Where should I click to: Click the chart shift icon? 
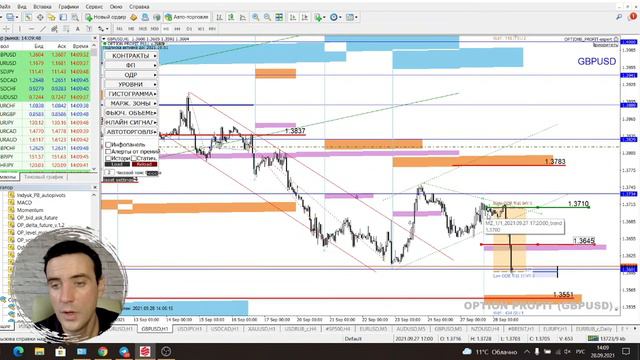305,17
